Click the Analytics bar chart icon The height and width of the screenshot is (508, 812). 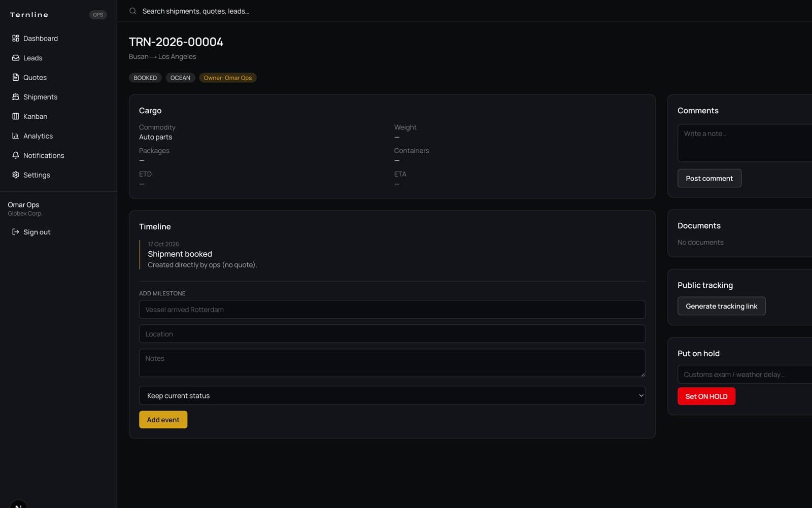coord(16,136)
